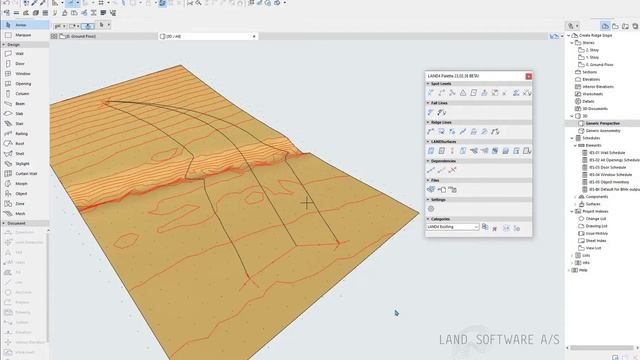Open the Worksheets item in Navigator
The width and height of the screenshot is (640, 360).
pyautogui.click(x=589, y=94)
